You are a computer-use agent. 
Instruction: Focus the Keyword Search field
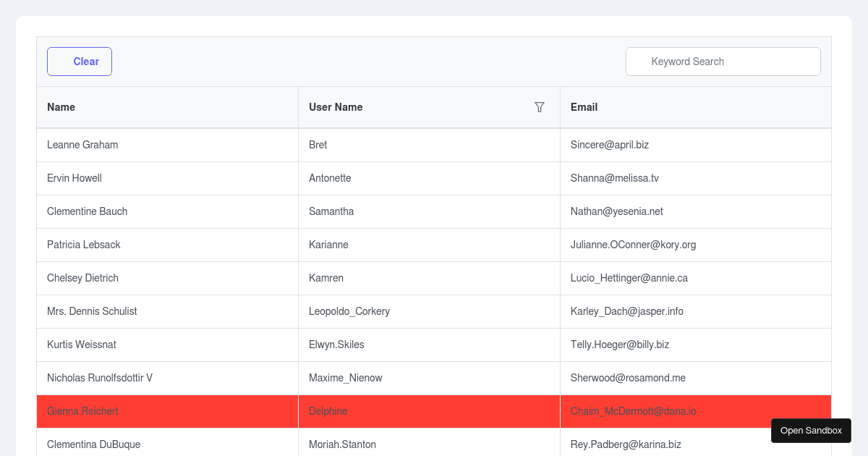tap(723, 62)
